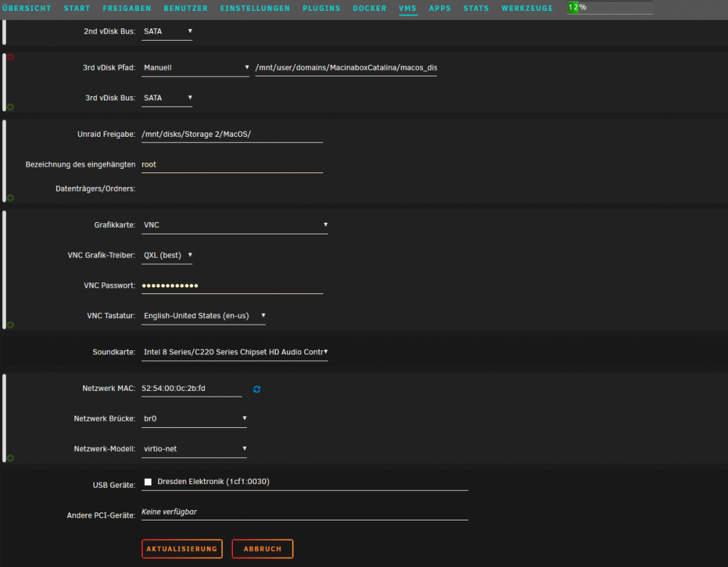This screenshot has width=728, height=567.
Task: Focus the mount tag field containing root
Action: [232, 164]
